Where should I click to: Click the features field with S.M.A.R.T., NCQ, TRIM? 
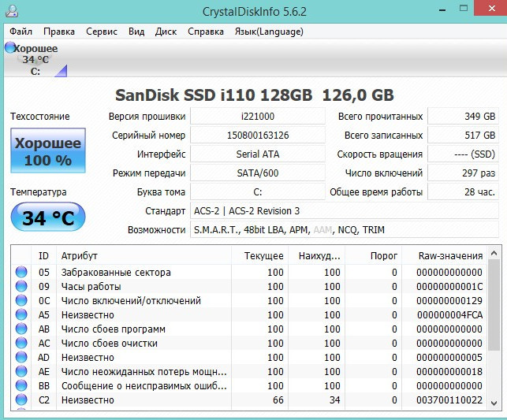tap(345, 230)
